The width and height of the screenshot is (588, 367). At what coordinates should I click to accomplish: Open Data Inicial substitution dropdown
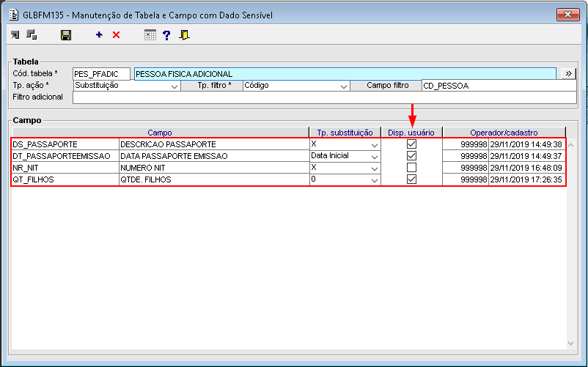(374, 157)
